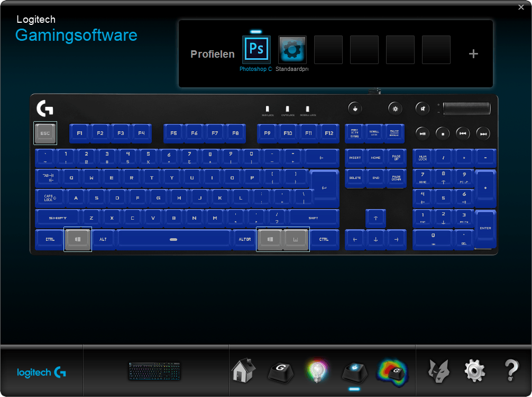Open lighting settings via the light bulb icon
The image size is (532, 397).
click(317, 371)
